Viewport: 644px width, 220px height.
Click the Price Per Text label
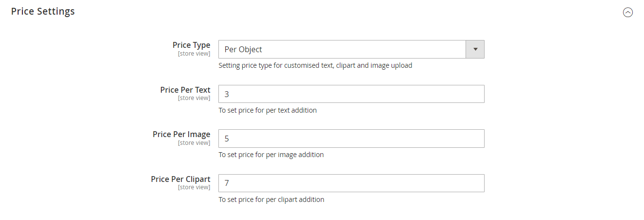(185, 90)
